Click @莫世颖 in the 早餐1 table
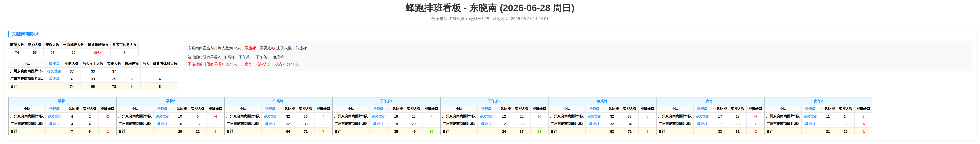 [54, 116]
